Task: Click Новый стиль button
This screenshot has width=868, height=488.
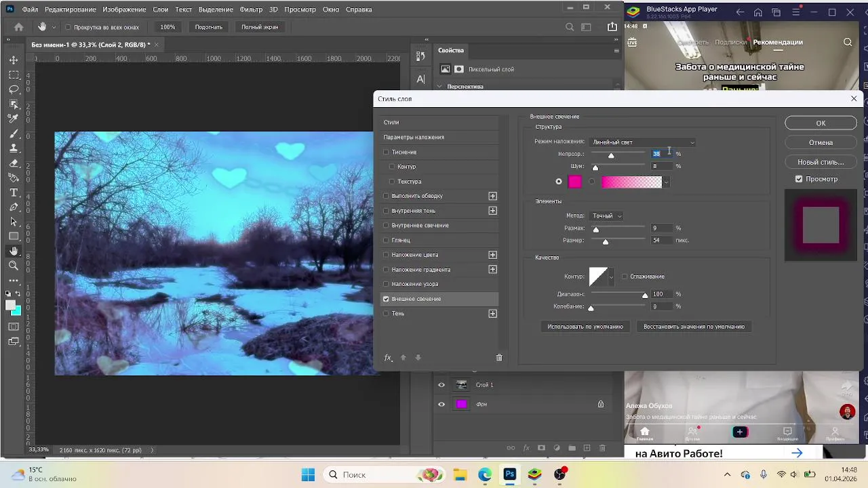Action: tap(821, 162)
